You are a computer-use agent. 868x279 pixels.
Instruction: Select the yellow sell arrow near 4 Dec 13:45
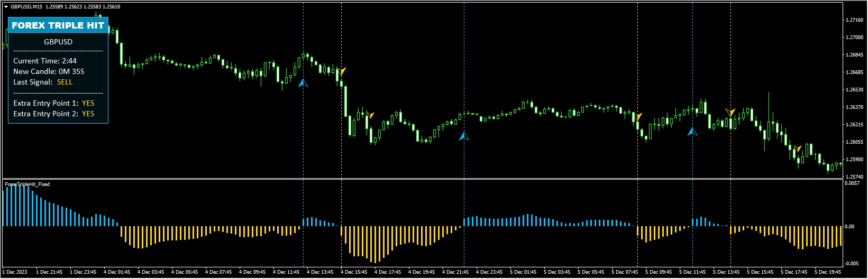[x=342, y=71]
